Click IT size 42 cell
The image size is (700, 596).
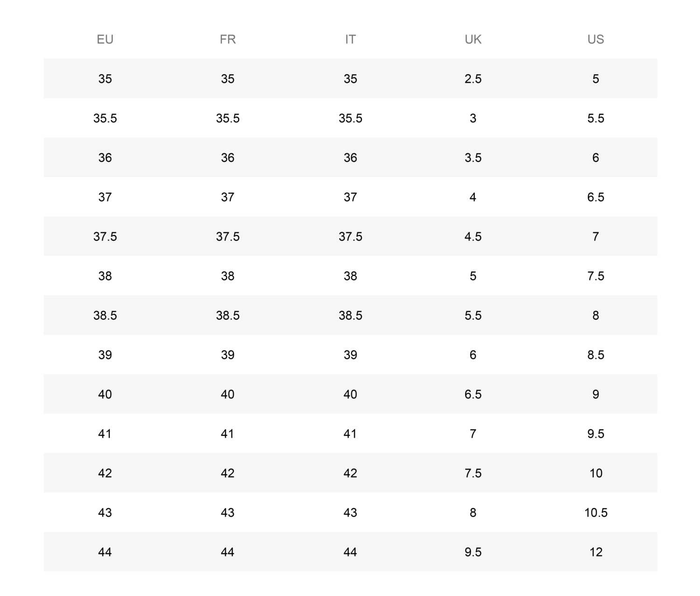(x=350, y=473)
